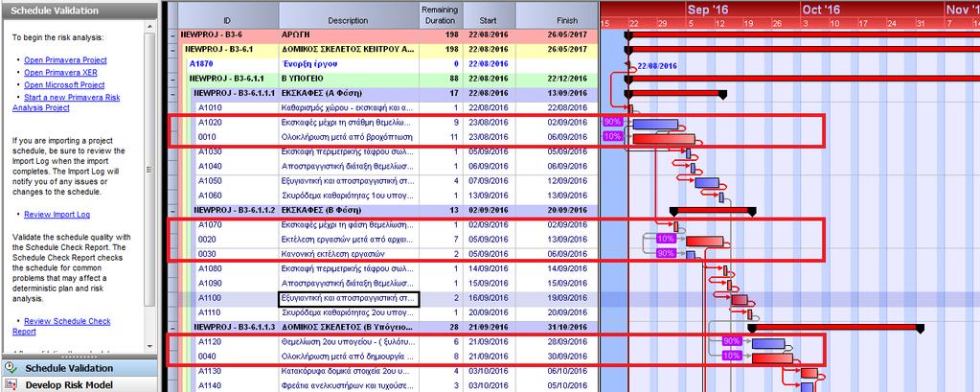Start a new Primavera Risk Analysis Project
The width and height of the screenshot is (980, 392).
pos(66,103)
